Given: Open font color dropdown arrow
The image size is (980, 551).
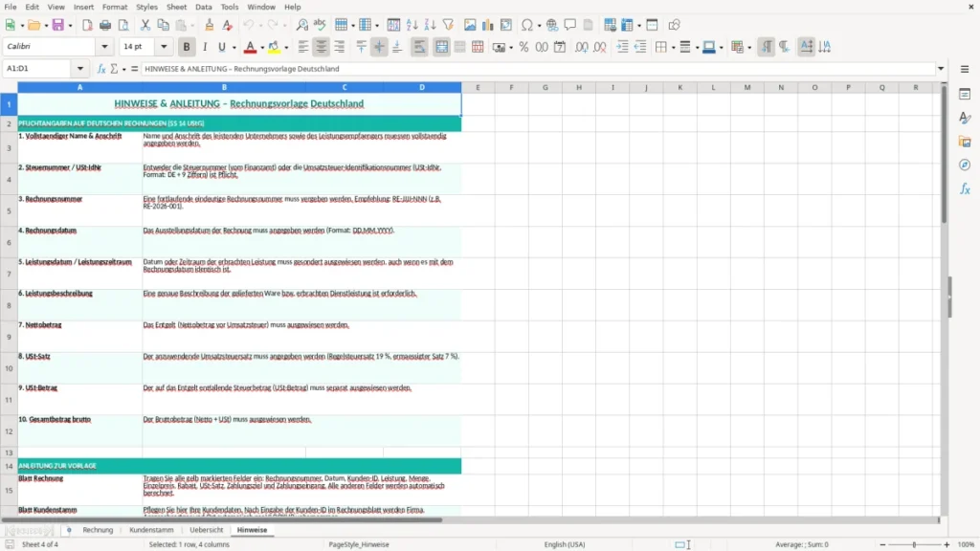Looking at the screenshot, I should point(262,48).
